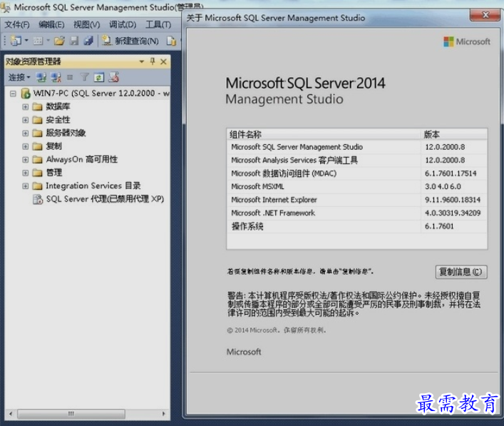The image size is (504, 426).
Task: Click the SSMS title bar app icon
Action: click(6, 7)
